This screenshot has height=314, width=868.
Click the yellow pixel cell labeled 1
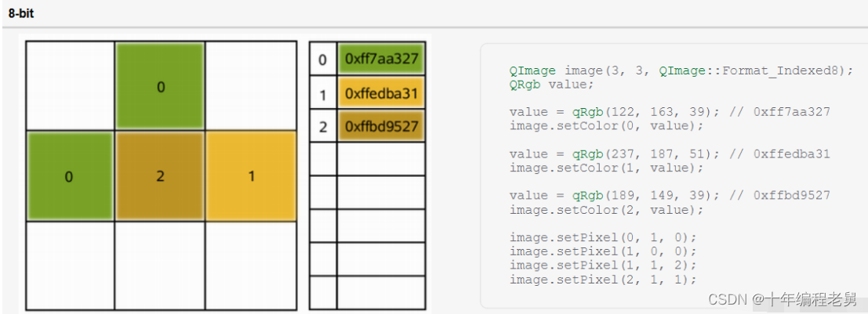pyautogui.click(x=252, y=176)
